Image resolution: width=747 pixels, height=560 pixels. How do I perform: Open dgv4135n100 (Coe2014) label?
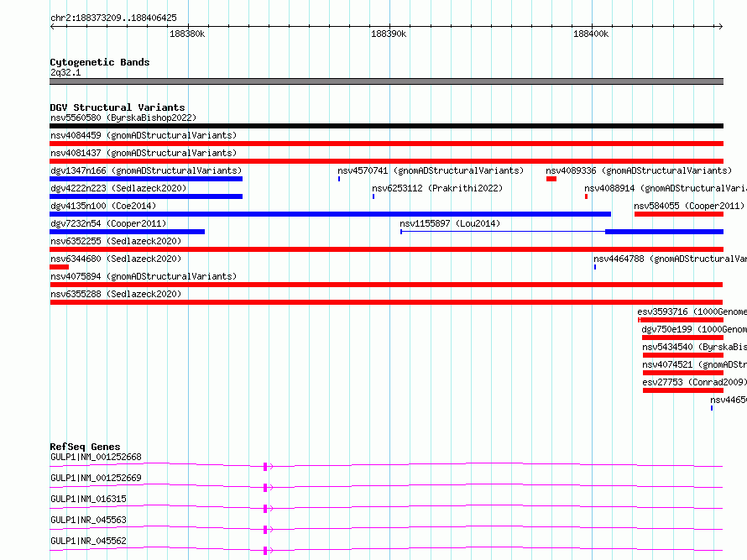[103, 206]
